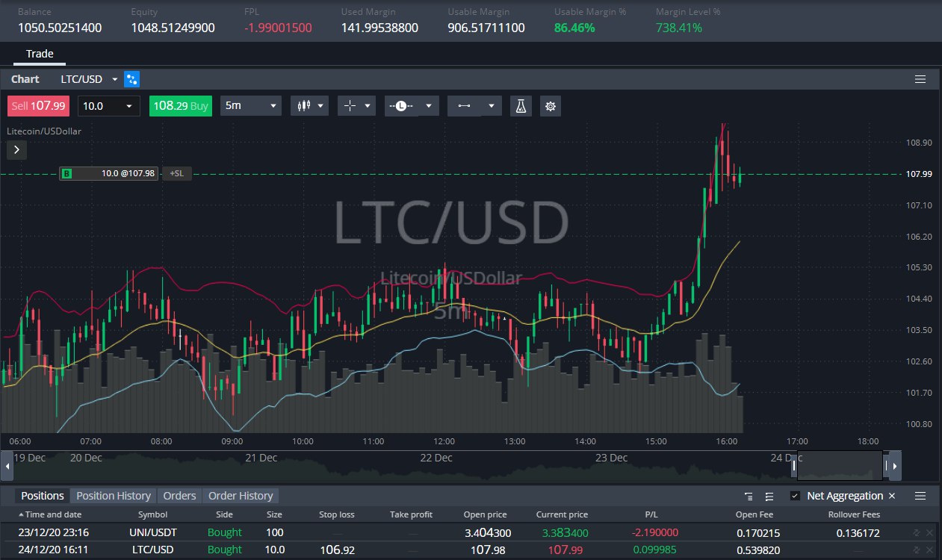Open the 10.0 order size dropdown

(x=109, y=106)
